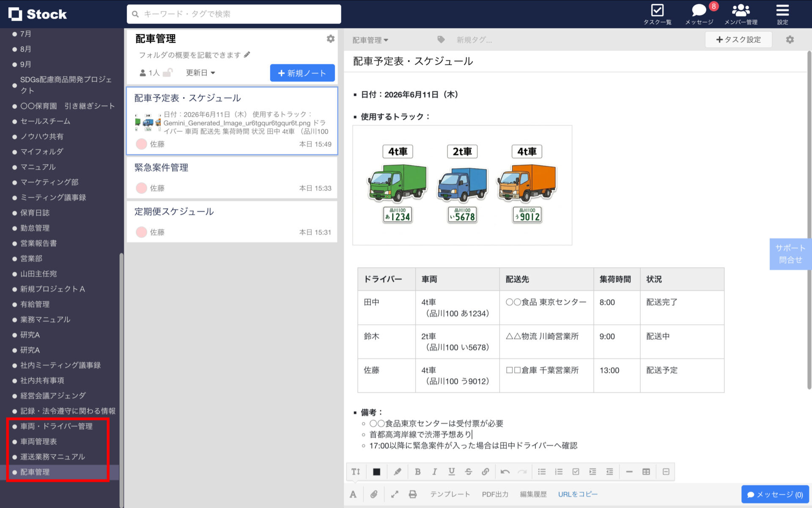The width and height of the screenshot is (812, 508).
Task: Open the 定期便スケジュール note
Action: [232, 221]
